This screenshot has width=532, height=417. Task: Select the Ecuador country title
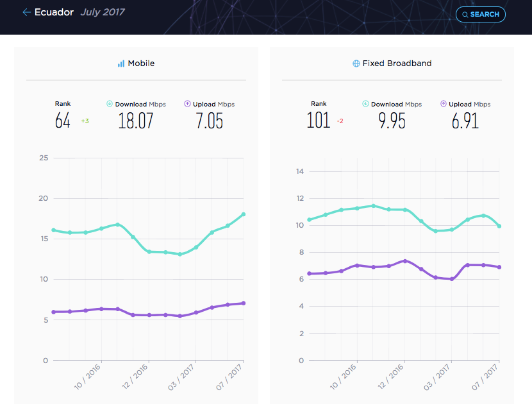tap(54, 12)
